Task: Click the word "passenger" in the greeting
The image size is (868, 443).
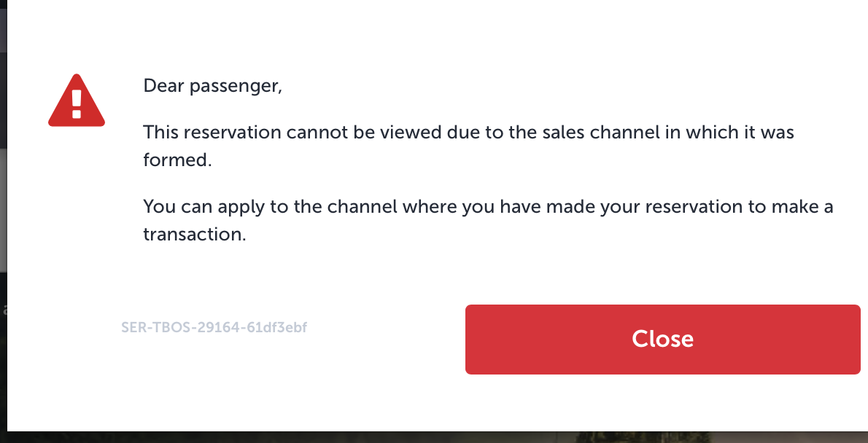Action: pyautogui.click(x=233, y=87)
